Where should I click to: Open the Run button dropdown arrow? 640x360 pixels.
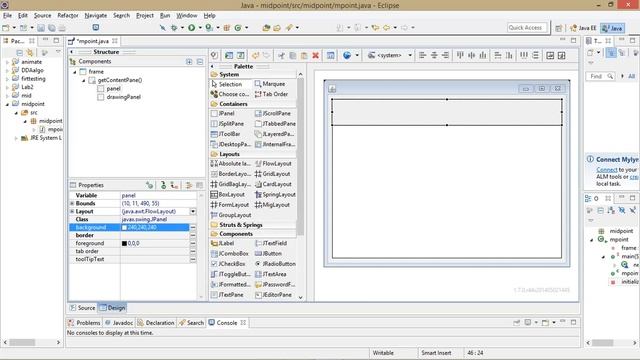pyautogui.click(x=200, y=28)
